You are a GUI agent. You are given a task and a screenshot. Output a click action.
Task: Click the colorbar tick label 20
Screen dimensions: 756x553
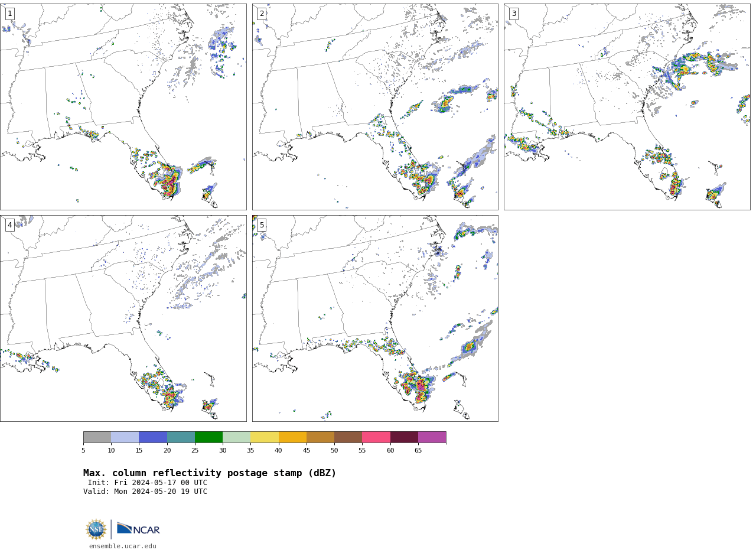point(167,451)
